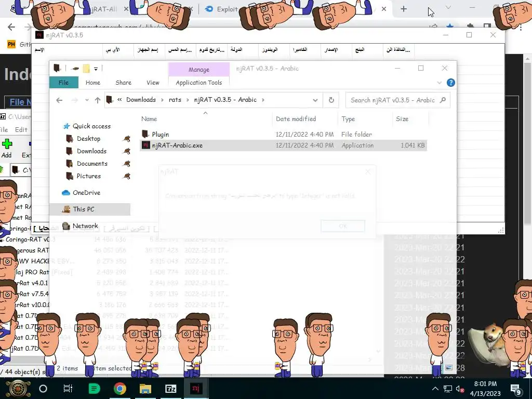
Task: Click the Documents pin icon
Action: point(127,164)
